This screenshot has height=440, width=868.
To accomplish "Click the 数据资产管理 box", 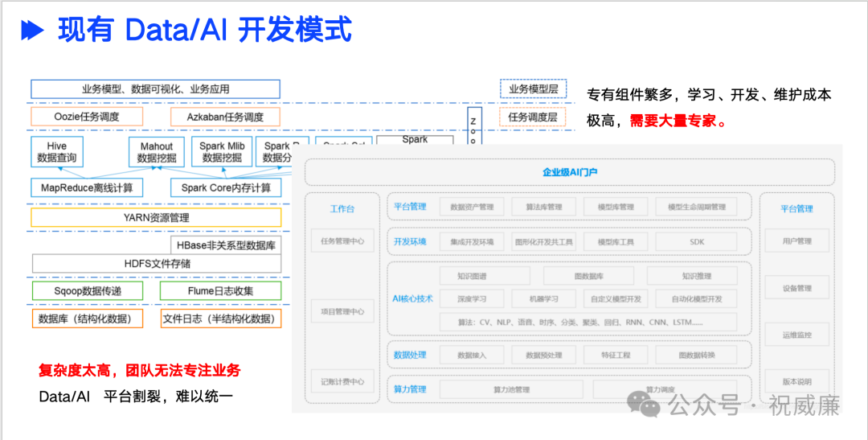I will click(x=472, y=207).
